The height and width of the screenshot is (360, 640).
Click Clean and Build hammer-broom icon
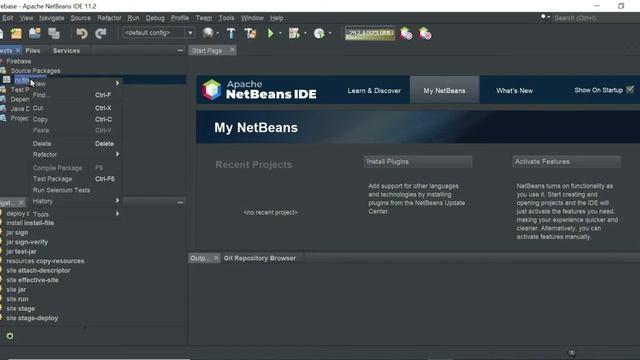click(250, 33)
